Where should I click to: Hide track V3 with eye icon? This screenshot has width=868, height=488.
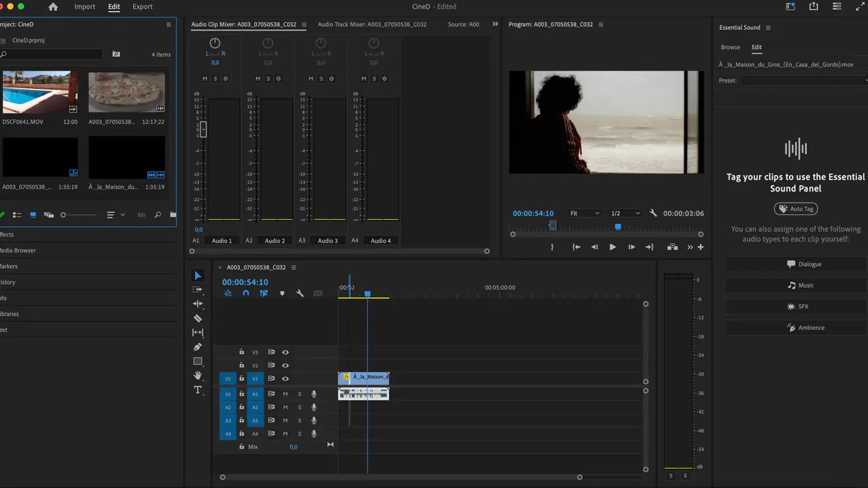tap(285, 352)
